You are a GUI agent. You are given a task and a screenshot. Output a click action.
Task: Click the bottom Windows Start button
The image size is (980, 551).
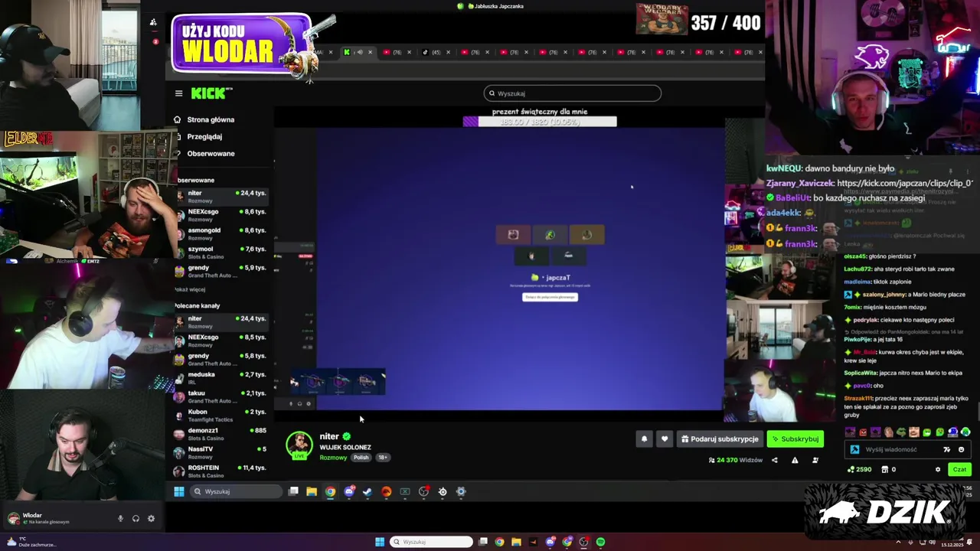380,542
